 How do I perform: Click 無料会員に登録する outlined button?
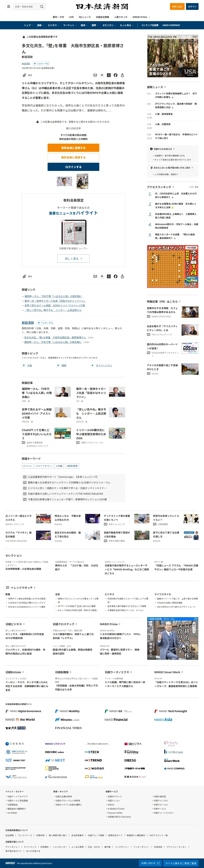(73, 157)
